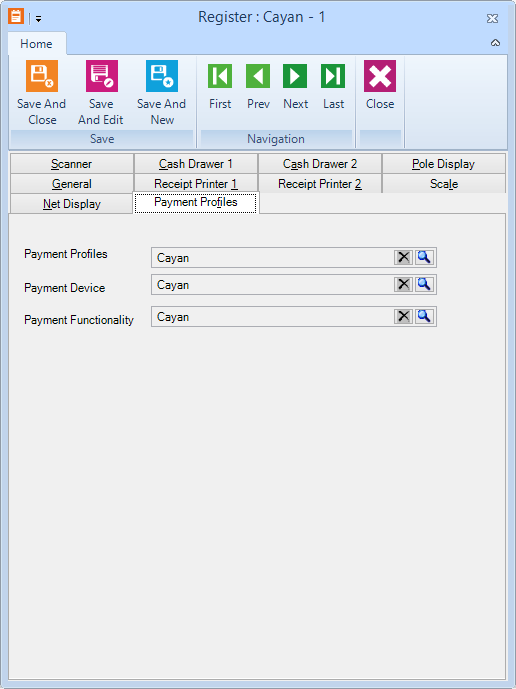Click the Payment Device input field
Image resolution: width=516 pixels, height=689 pixels.
pyautogui.click(x=273, y=285)
